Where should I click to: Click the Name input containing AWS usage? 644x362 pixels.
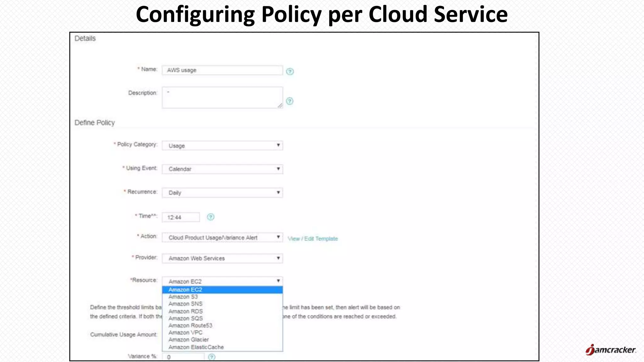point(222,70)
